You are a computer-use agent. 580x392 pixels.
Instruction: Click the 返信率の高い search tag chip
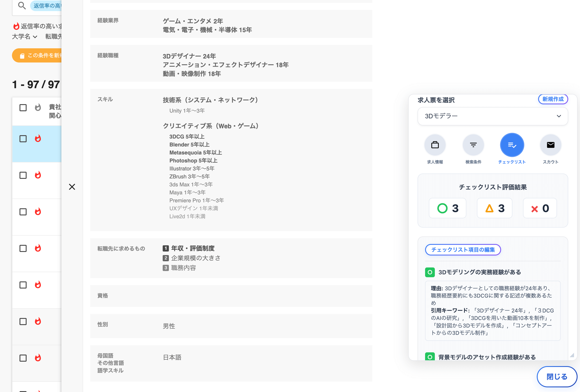click(x=46, y=6)
